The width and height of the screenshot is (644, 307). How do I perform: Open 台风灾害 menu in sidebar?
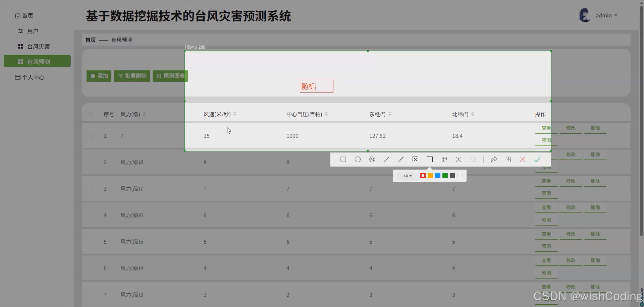tap(39, 46)
